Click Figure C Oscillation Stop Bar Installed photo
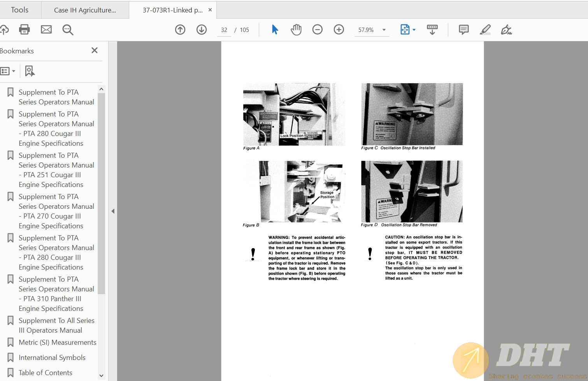Viewport: 588px width, 381px height. [412, 114]
